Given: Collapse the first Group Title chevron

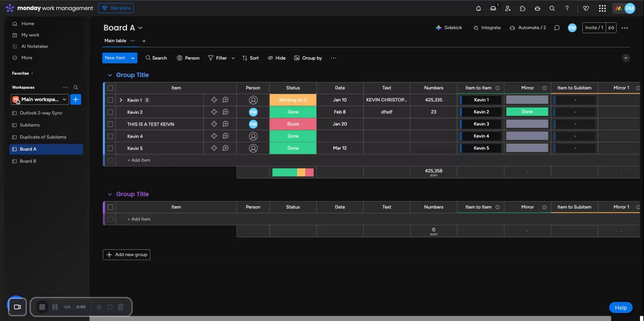Looking at the screenshot, I should pos(110,75).
